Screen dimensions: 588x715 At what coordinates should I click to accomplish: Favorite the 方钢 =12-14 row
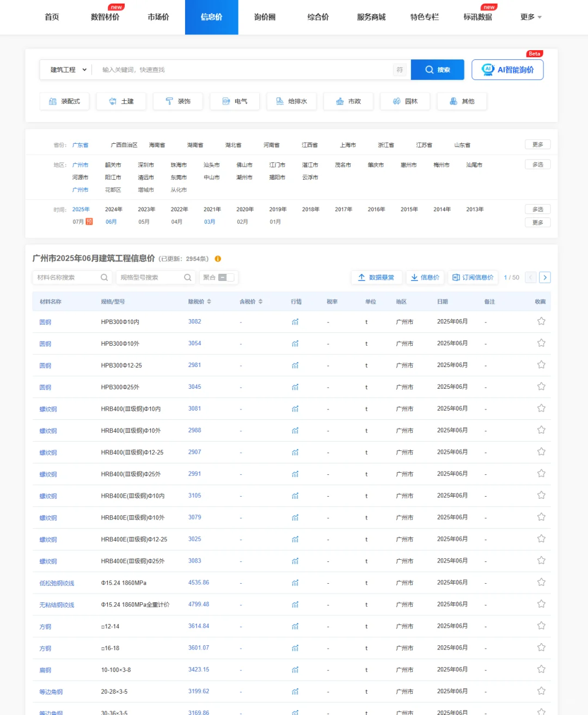pyautogui.click(x=541, y=626)
